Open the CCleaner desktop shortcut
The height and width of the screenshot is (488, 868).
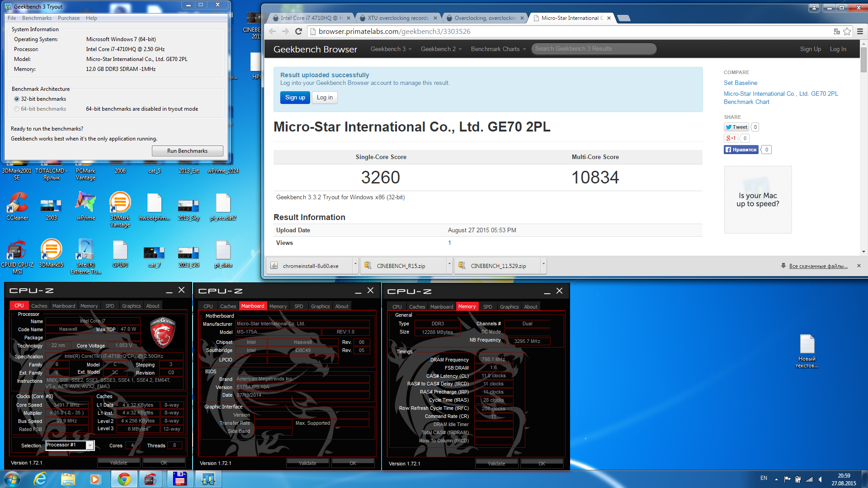(17, 206)
